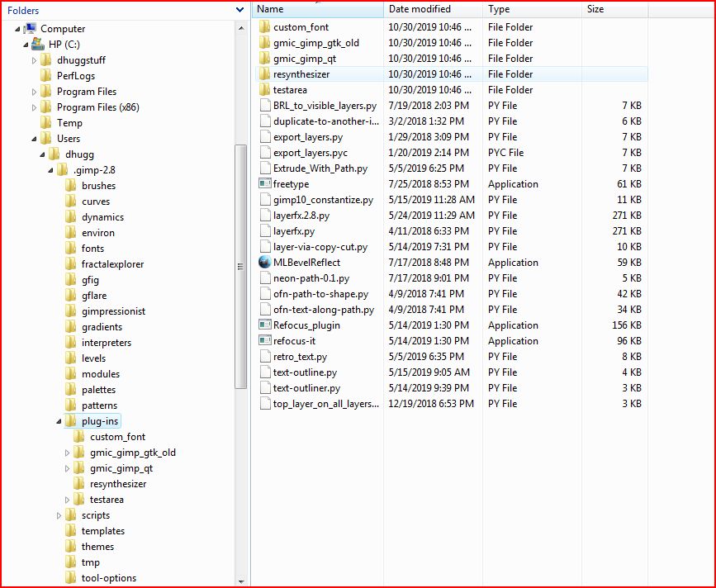Select the resynthesizer subfolder under plug-ins tree
Viewport: 716px width, 588px height.
pos(118,484)
